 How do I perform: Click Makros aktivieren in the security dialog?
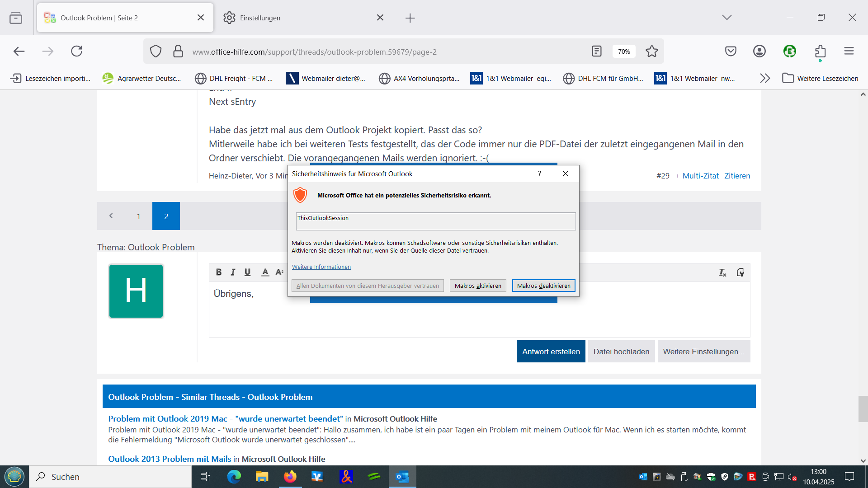click(478, 286)
